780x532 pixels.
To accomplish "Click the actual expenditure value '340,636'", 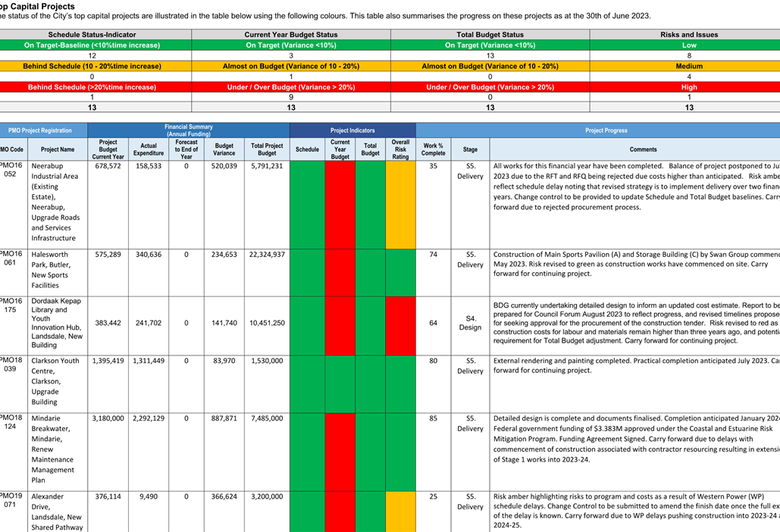I will coord(149,255).
